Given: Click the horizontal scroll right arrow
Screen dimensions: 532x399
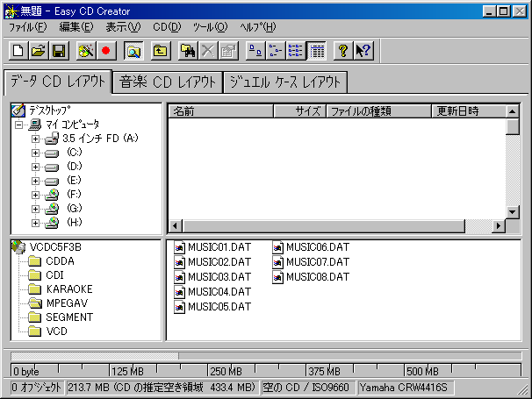Looking at the screenshot, I should pos(499,225).
